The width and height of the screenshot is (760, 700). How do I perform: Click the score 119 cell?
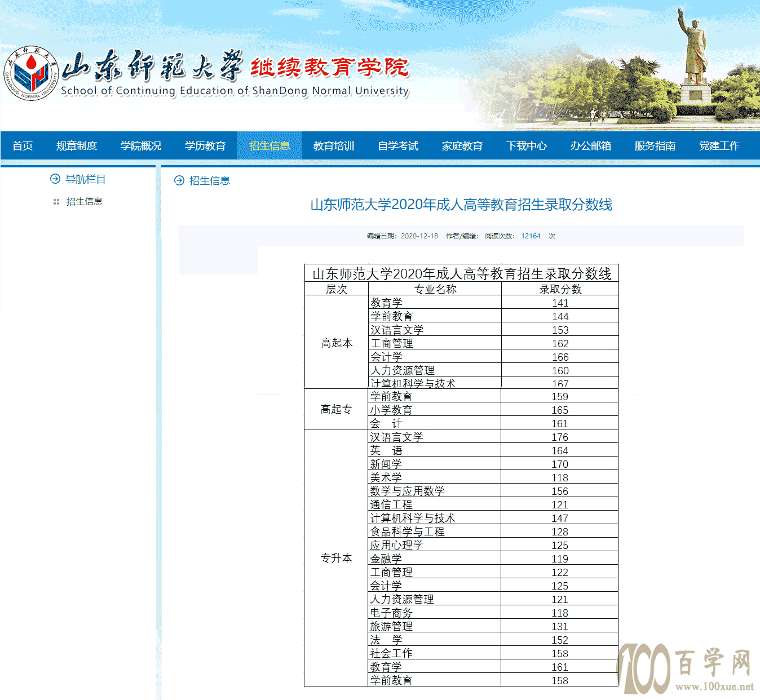(560, 559)
